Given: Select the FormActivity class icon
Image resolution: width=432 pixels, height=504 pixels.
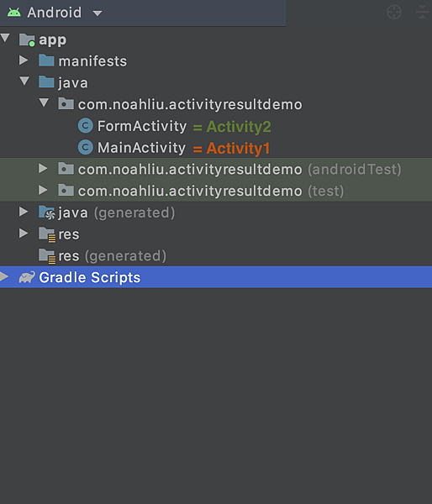Looking at the screenshot, I should [x=86, y=126].
